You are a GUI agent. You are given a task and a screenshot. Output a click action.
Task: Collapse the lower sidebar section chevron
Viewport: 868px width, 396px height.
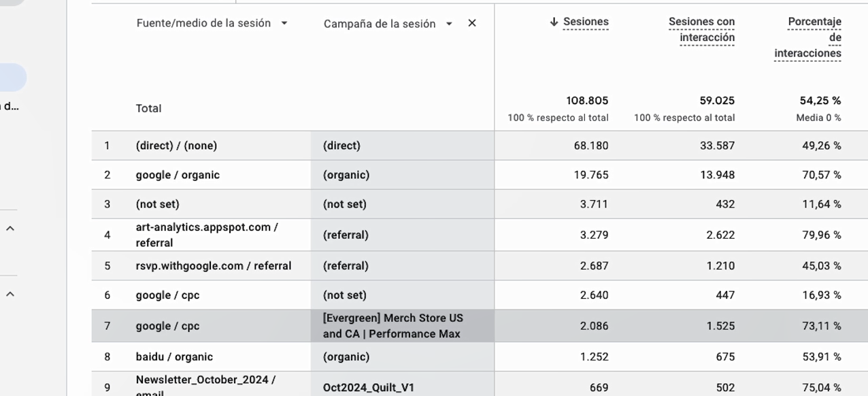(x=10, y=295)
